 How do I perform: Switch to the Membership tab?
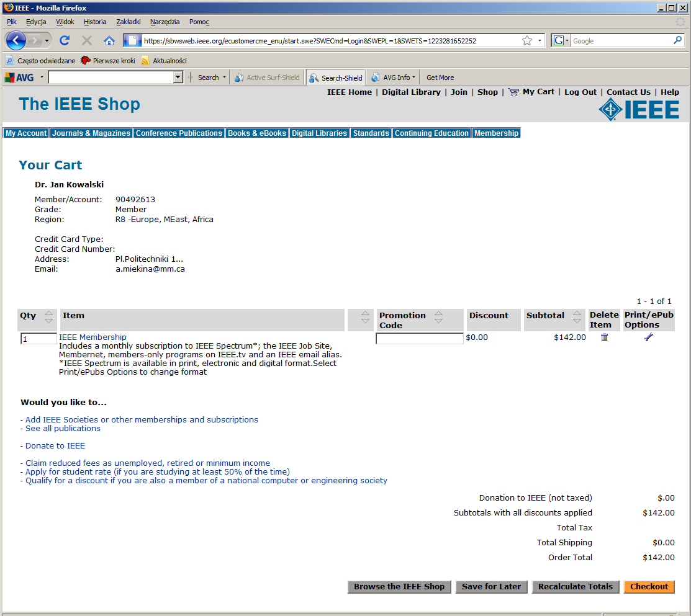tap(496, 133)
